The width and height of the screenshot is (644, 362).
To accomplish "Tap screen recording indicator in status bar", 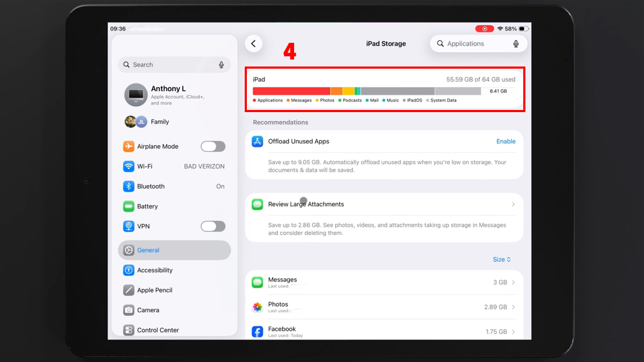I will (485, 28).
